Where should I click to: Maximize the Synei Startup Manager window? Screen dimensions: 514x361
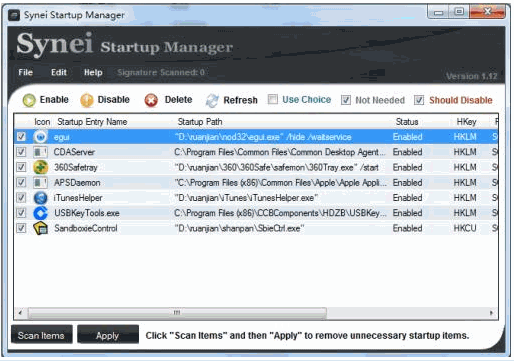[459, 12]
